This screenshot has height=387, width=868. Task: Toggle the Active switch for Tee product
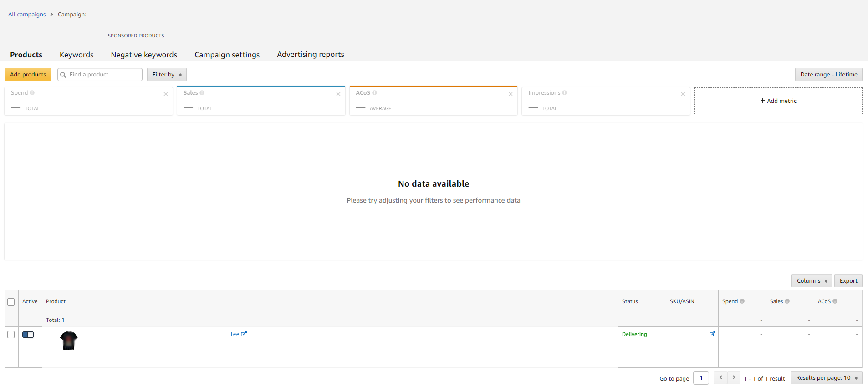click(28, 335)
